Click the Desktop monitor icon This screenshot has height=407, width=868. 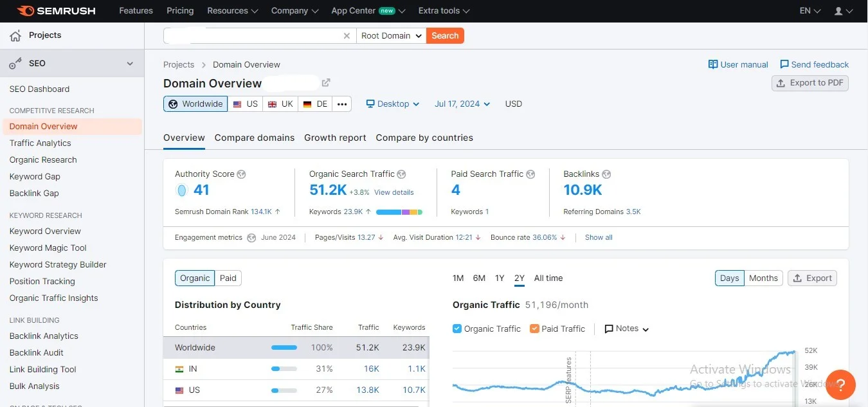coord(370,104)
